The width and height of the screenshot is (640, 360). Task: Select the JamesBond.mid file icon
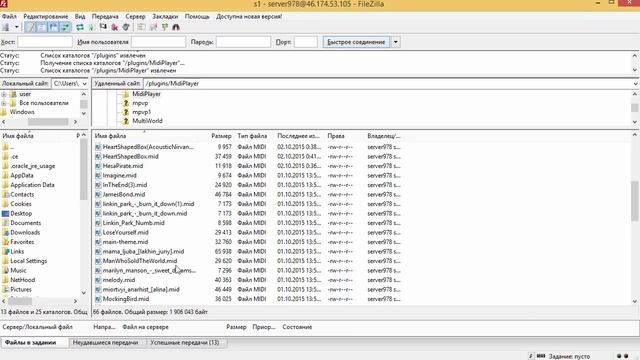point(98,194)
